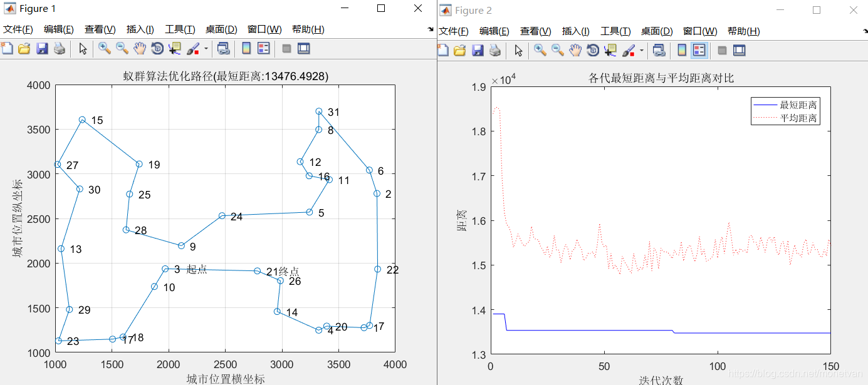Click the legend box in Figure 2 plot

tap(785, 111)
